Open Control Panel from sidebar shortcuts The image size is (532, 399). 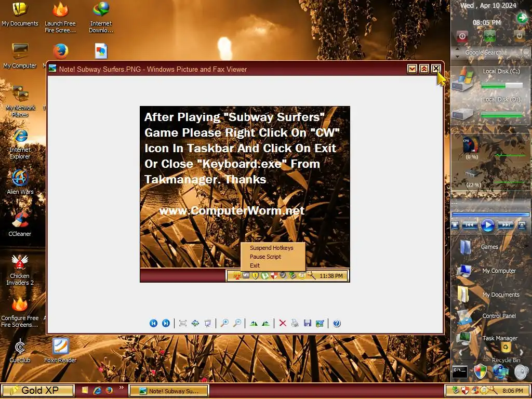tap(486, 316)
